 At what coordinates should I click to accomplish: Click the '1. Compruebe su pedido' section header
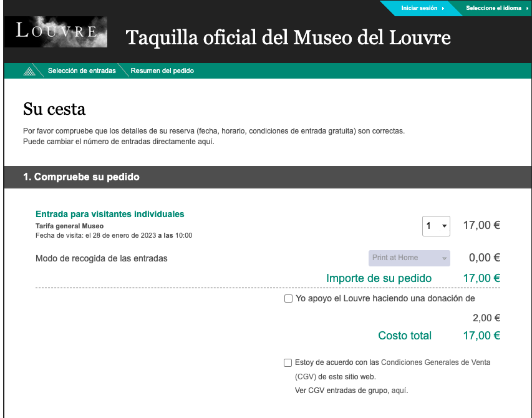click(x=268, y=177)
